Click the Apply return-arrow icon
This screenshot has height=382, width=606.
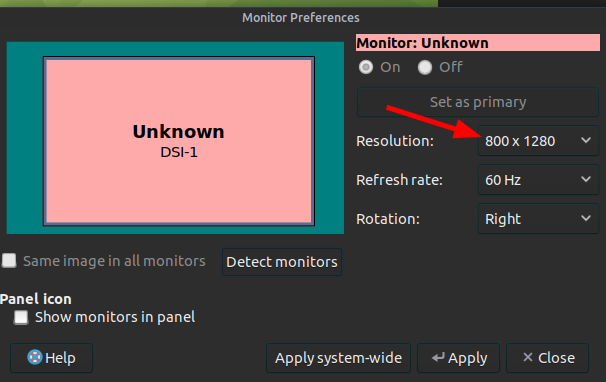point(438,358)
